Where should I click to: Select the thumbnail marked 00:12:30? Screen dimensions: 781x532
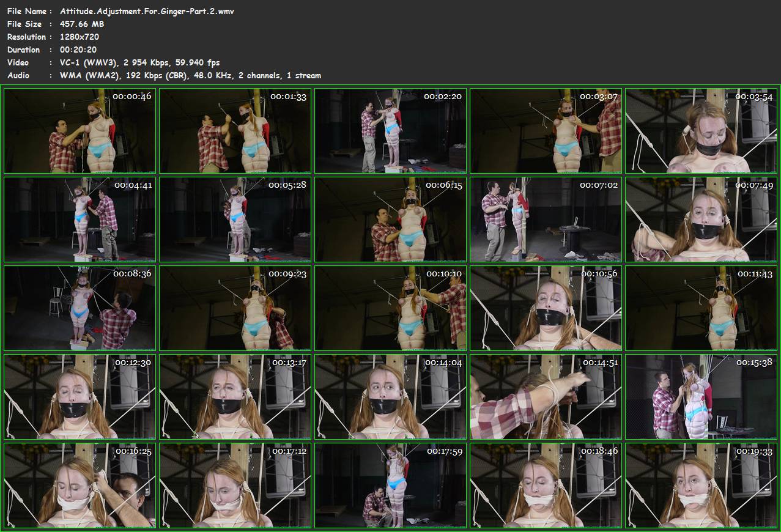click(x=80, y=397)
